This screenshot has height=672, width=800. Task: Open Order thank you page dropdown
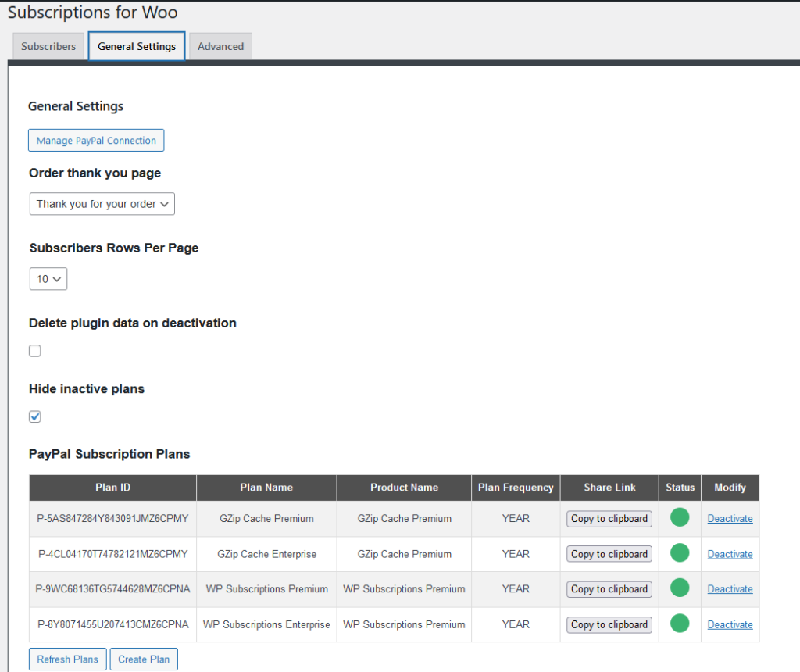click(102, 204)
